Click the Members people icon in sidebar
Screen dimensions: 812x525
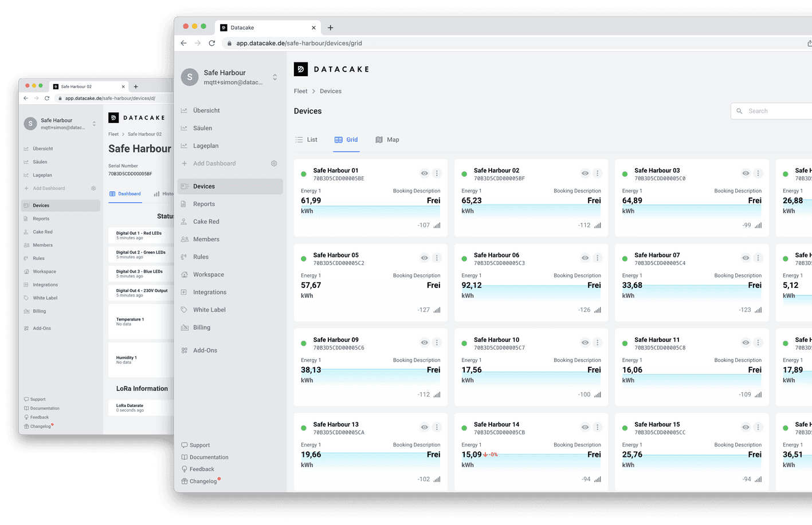[x=185, y=239]
